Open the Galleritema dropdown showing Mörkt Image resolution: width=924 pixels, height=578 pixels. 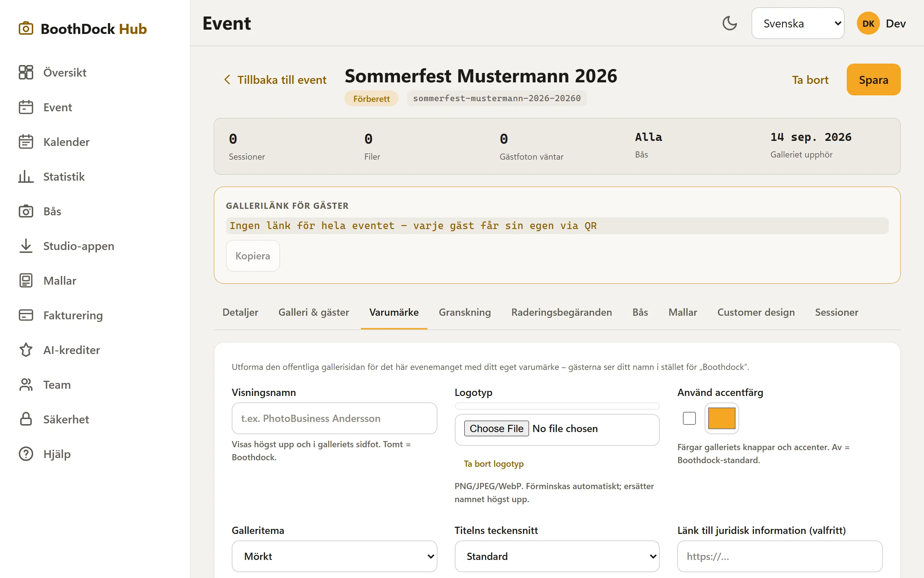click(334, 556)
